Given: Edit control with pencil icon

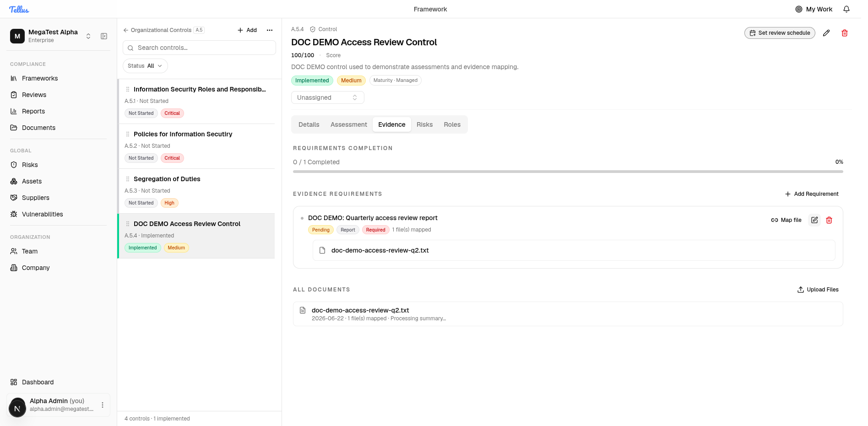Looking at the screenshot, I should coord(826,33).
